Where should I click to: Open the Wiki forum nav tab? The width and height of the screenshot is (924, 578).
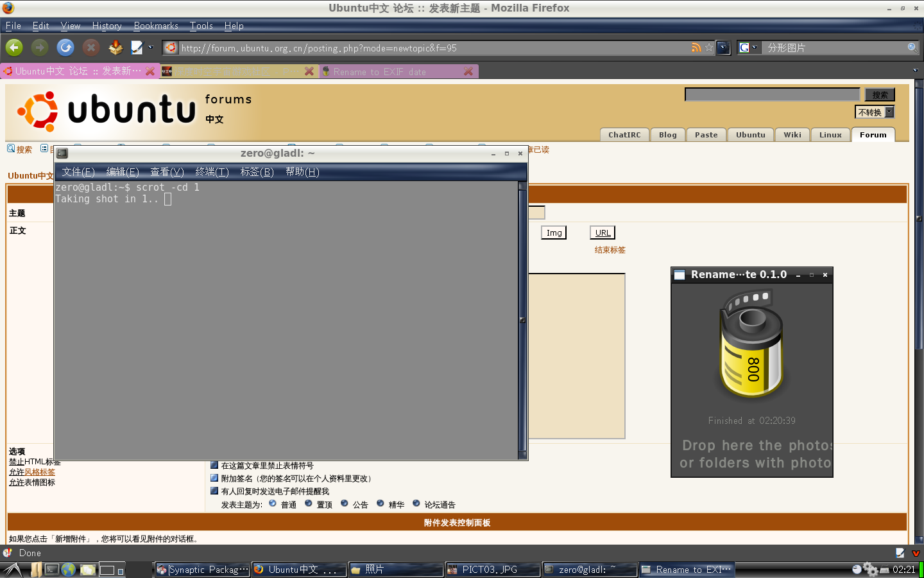pos(792,134)
